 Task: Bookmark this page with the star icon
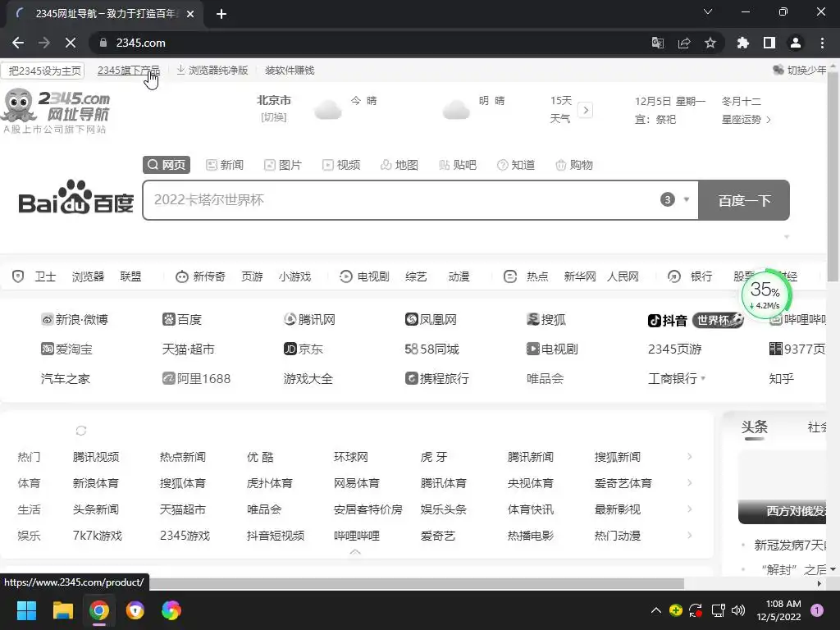[710, 43]
